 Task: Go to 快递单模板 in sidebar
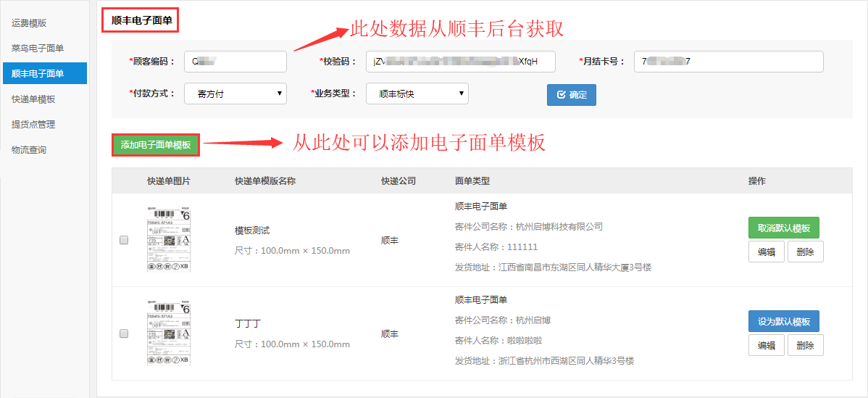point(33,99)
